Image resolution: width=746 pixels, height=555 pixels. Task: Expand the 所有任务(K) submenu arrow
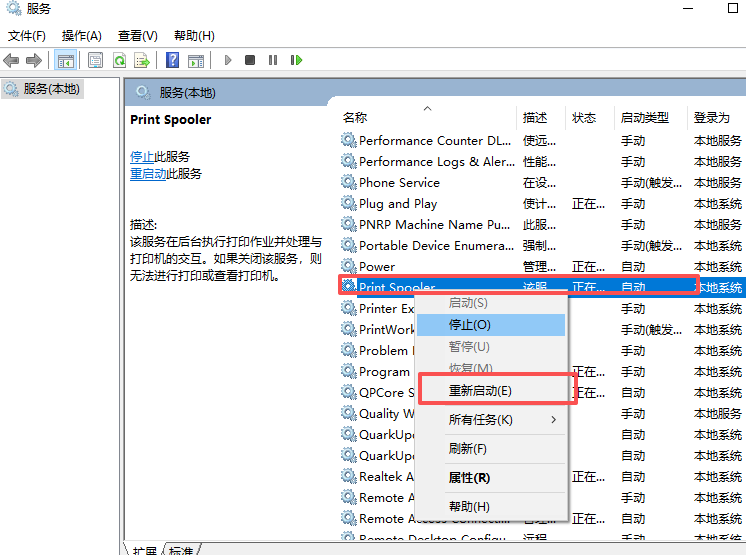(x=553, y=419)
